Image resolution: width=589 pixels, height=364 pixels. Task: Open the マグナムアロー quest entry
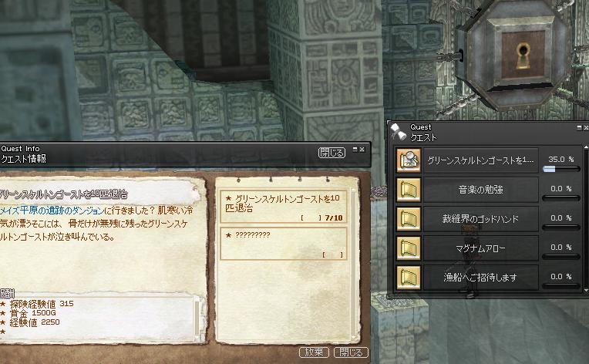click(480, 248)
